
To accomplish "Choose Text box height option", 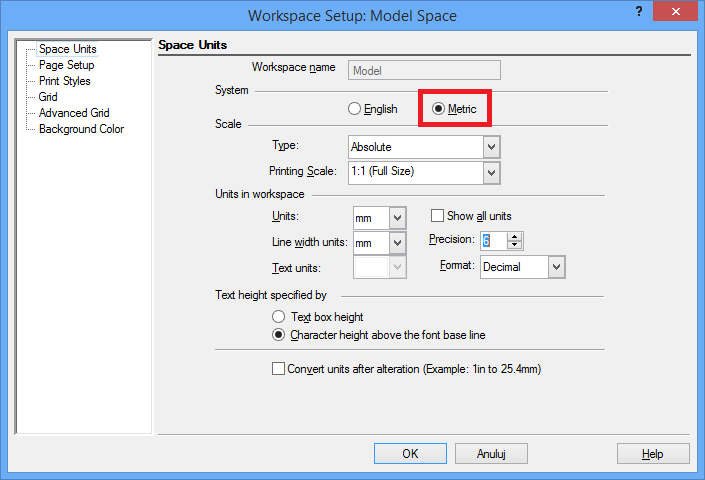I will click(279, 317).
